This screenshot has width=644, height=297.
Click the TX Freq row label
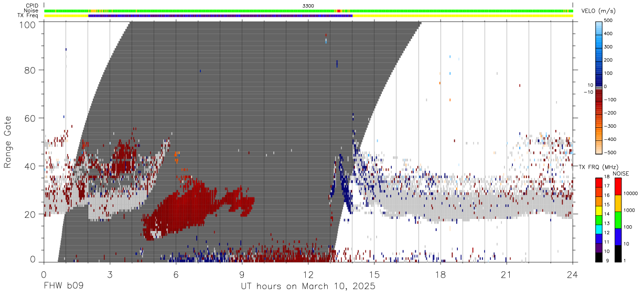point(28,16)
